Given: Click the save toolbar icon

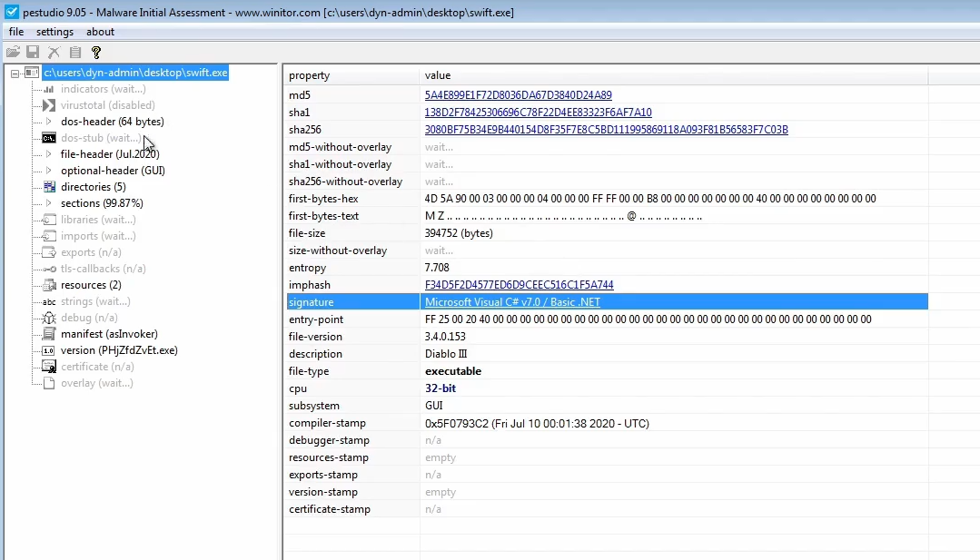Looking at the screenshot, I should (33, 53).
